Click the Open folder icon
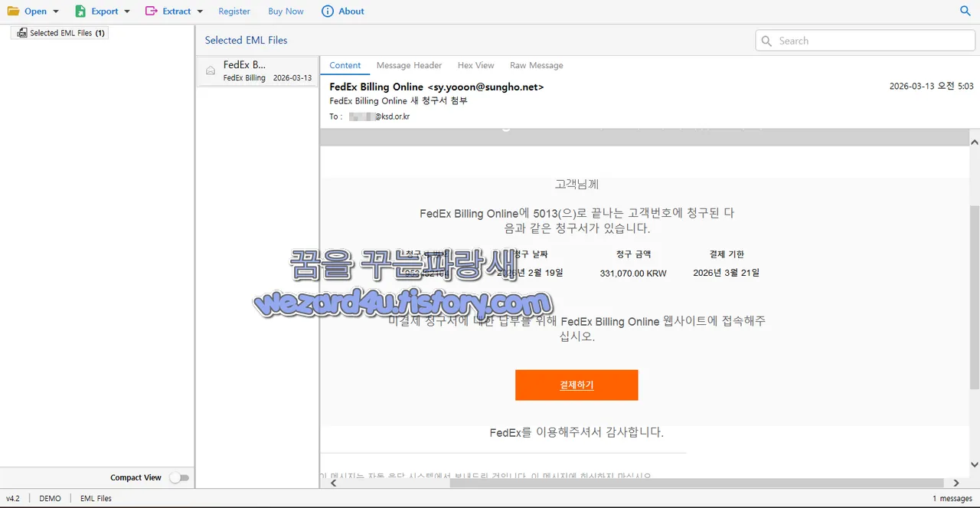The height and width of the screenshot is (508, 980). coord(14,11)
